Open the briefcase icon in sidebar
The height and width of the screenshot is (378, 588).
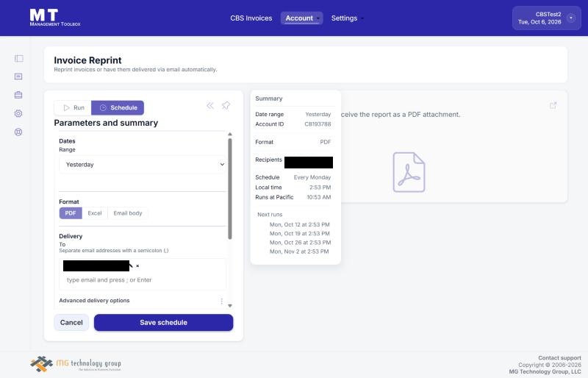(18, 95)
